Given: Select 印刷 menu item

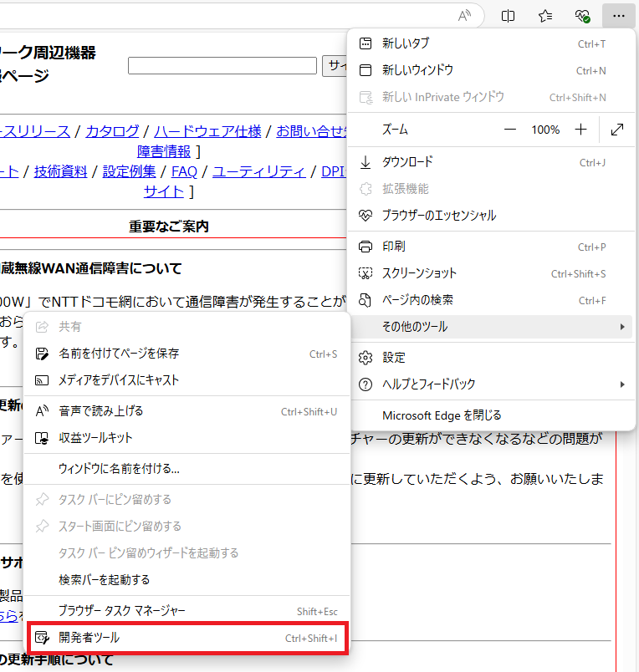Looking at the screenshot, I should (x=393, y=247).
